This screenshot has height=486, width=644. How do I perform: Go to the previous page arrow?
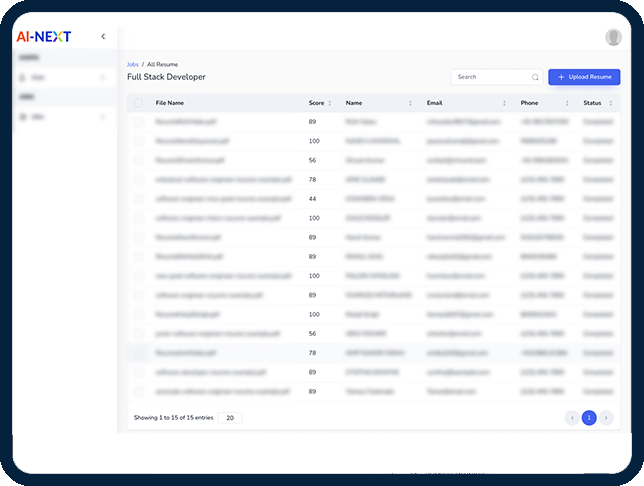572,418
